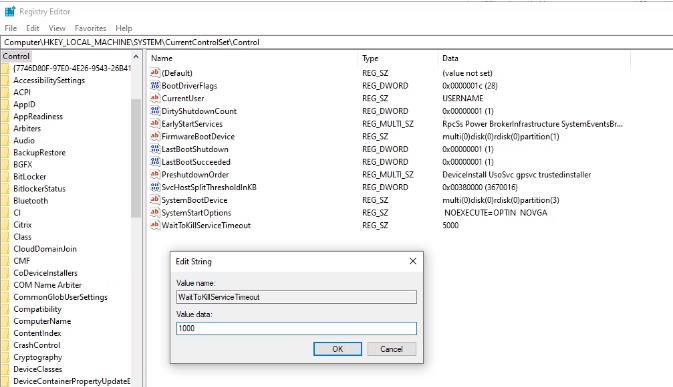Click the Citrix folder icon
The width and height of the screenshot is (673, 387).
click(5, 224)
